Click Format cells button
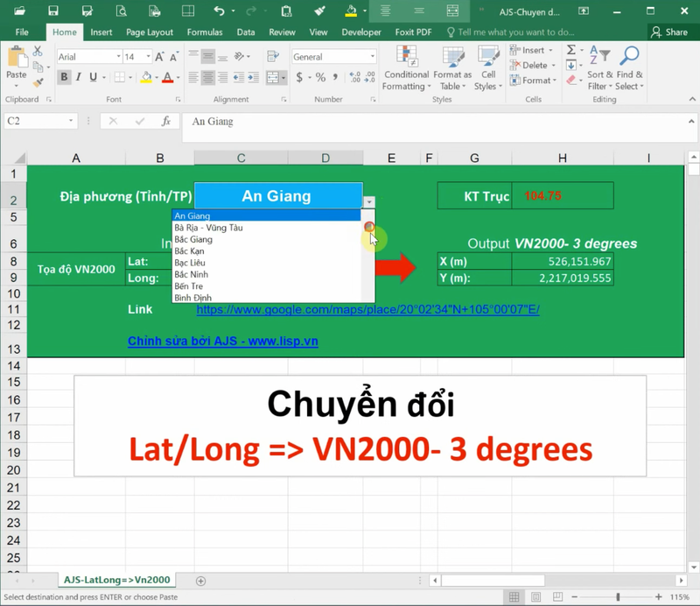 click(534, 81)
